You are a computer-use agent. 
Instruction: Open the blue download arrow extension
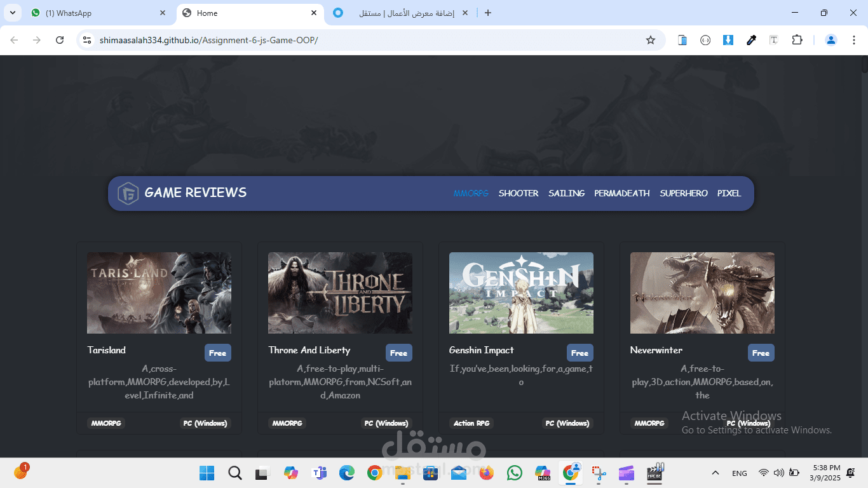[728, 40]
